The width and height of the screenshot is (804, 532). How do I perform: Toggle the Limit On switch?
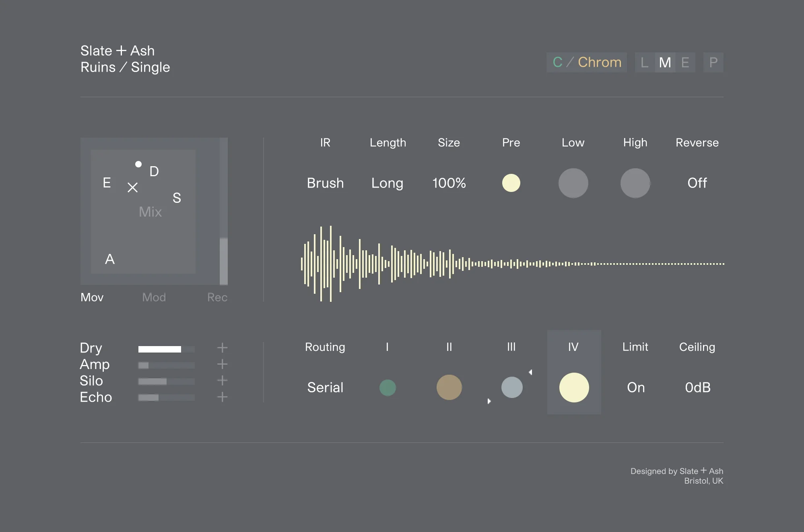[x=636, y=388]
